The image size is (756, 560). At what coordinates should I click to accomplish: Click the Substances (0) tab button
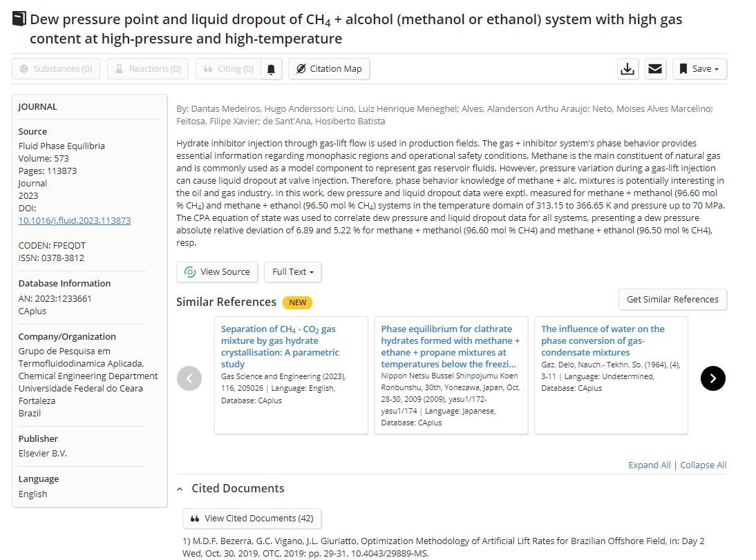click(x=56, y=69)
